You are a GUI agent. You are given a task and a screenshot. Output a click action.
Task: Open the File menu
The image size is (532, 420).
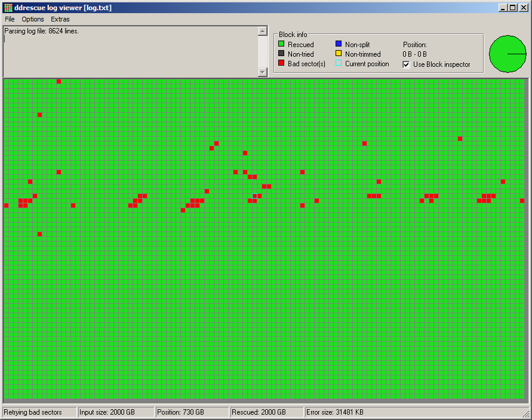pyautogui.click(x=10, y=19)
